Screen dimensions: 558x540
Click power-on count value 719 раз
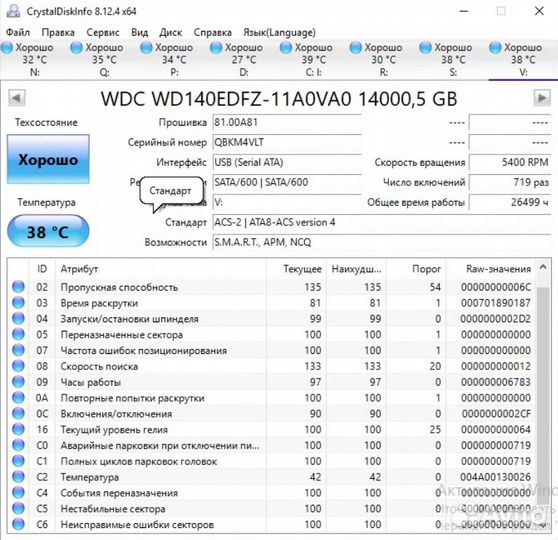click(510, 182)
